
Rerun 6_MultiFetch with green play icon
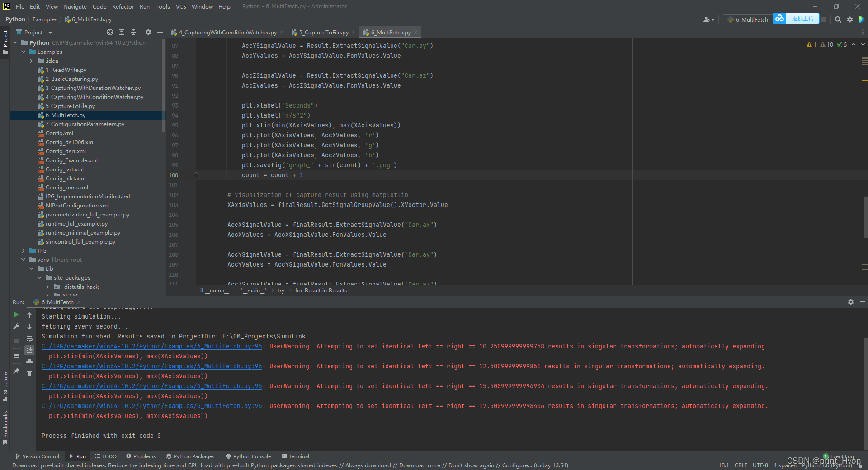(16, 315)
